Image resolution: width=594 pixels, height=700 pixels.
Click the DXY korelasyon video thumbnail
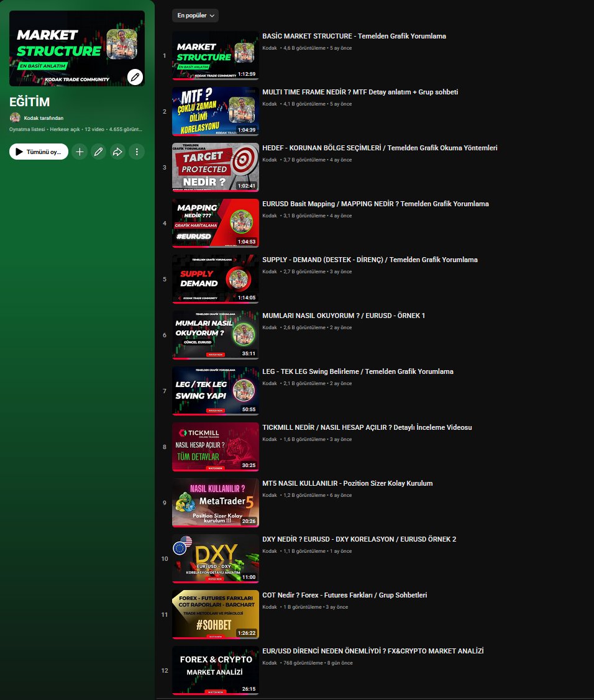[215, 558]
